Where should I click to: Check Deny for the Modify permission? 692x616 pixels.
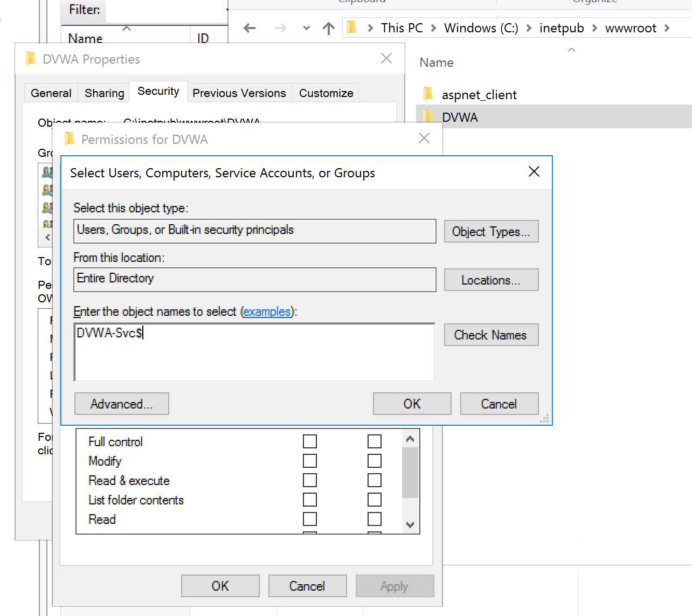[x=375, y=461]
